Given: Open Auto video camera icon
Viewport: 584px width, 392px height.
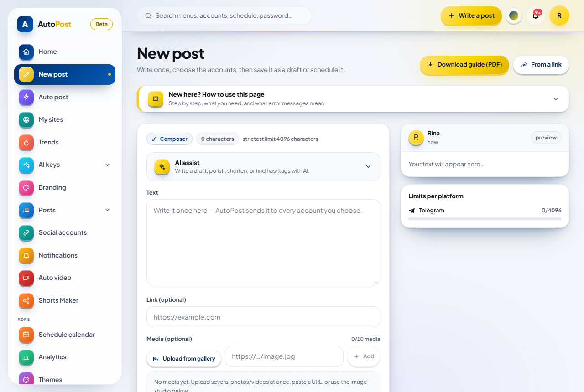Looking at the screenshot, I should click(x=26, y=278).
